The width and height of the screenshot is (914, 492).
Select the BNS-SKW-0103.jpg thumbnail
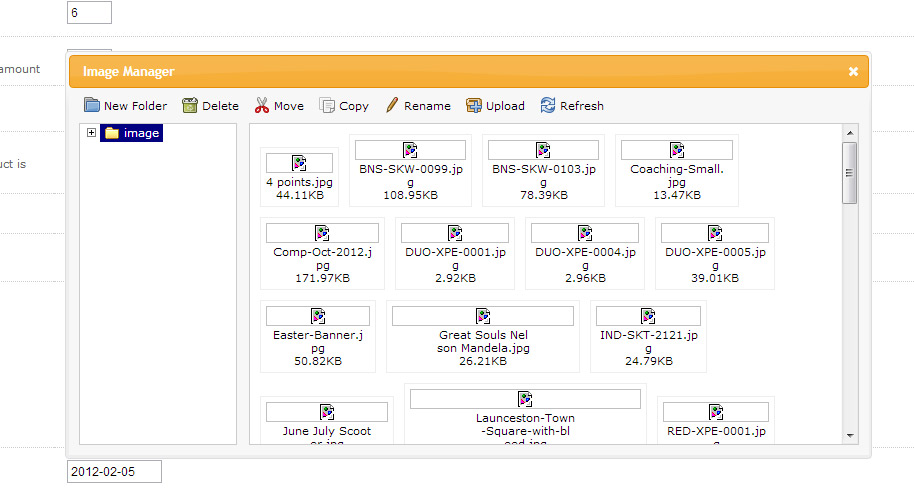543,150
